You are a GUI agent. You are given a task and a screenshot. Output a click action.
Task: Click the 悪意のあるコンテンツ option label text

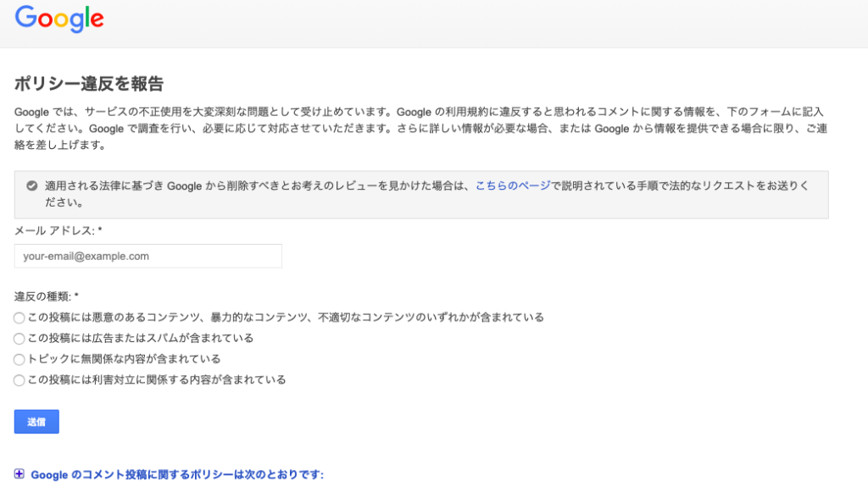(286, 318)
